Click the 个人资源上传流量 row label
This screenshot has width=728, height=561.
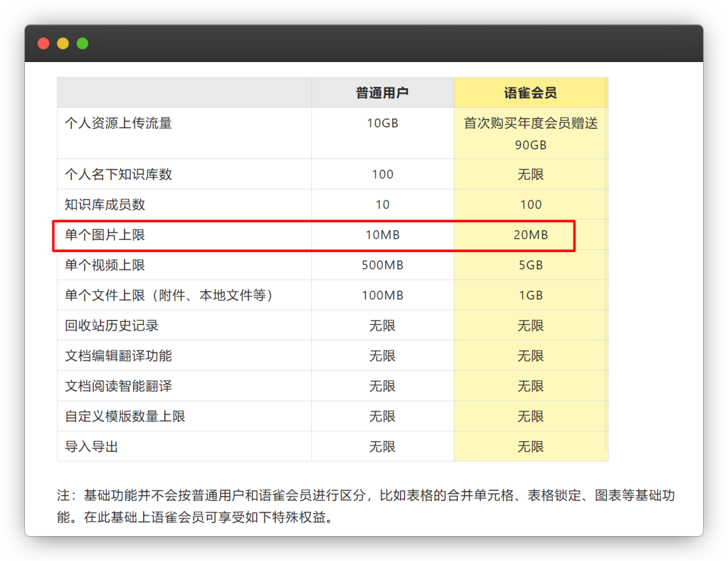coord(119,123)
